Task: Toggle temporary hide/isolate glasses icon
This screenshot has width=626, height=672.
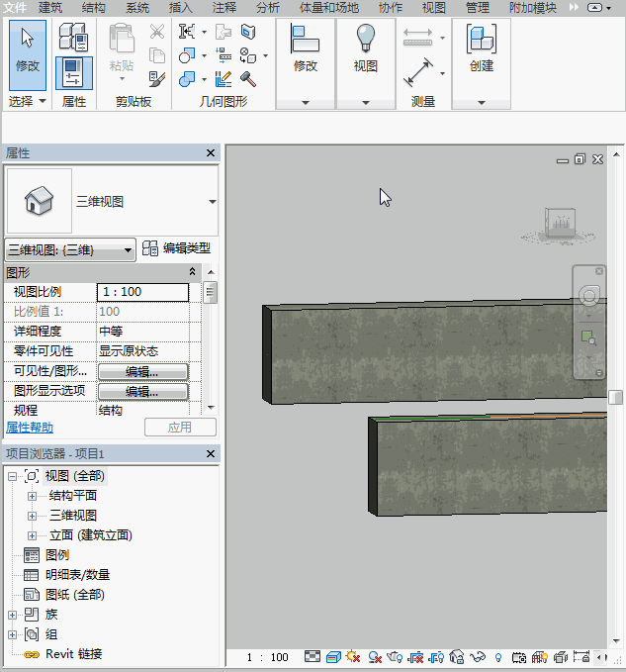Action: [479, 657]
